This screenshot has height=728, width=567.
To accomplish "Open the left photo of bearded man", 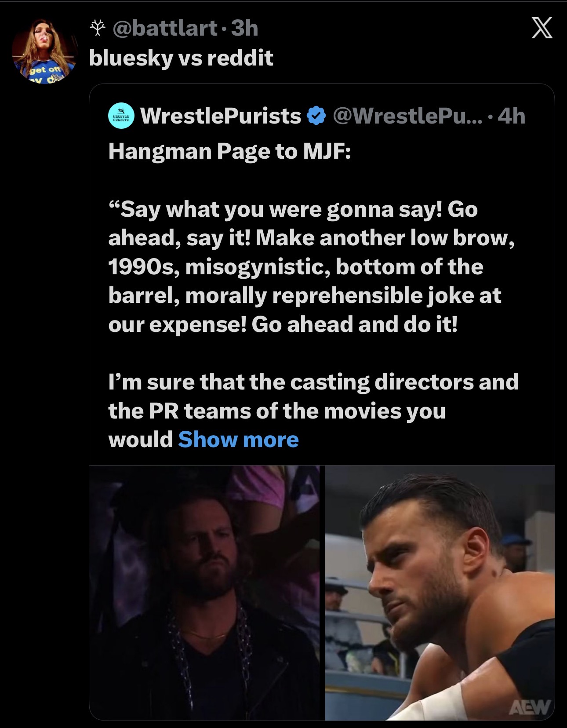I will click(x=204, y=591).
